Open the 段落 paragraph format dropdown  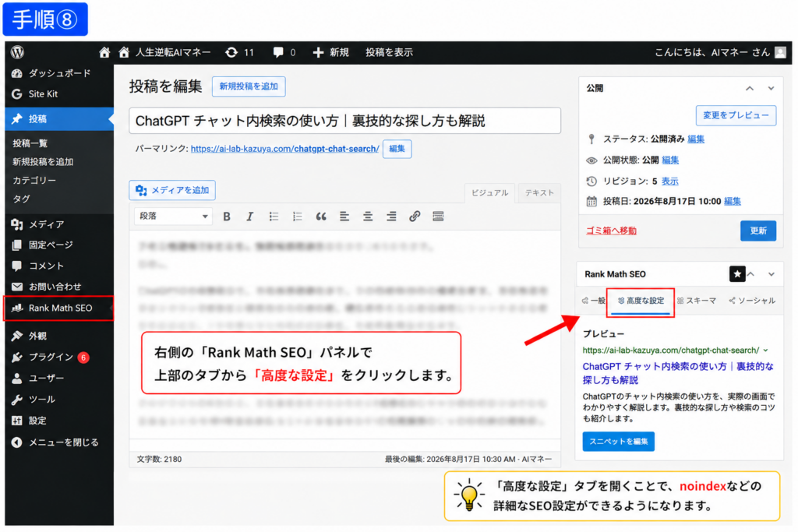click(x=174, y=217)
